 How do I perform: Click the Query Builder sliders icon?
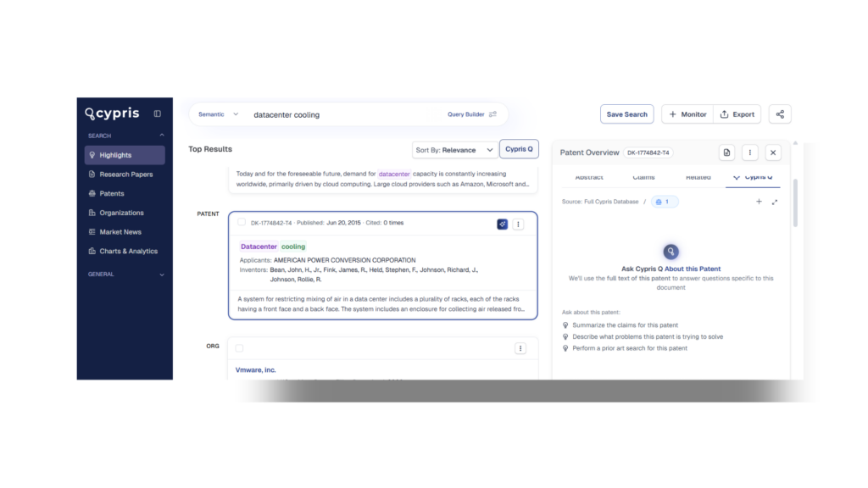pos(492,114)
